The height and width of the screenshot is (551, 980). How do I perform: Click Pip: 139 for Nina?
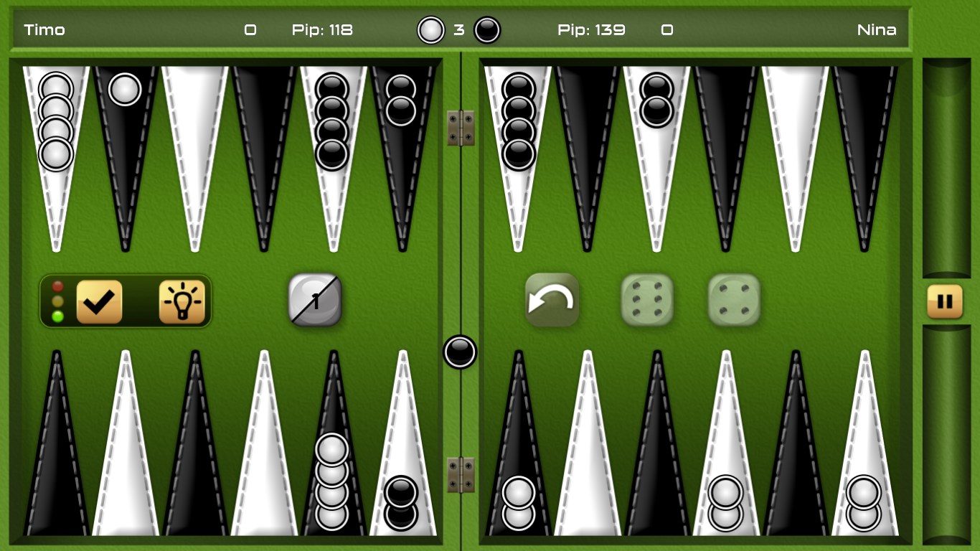(x=590, y=30)
